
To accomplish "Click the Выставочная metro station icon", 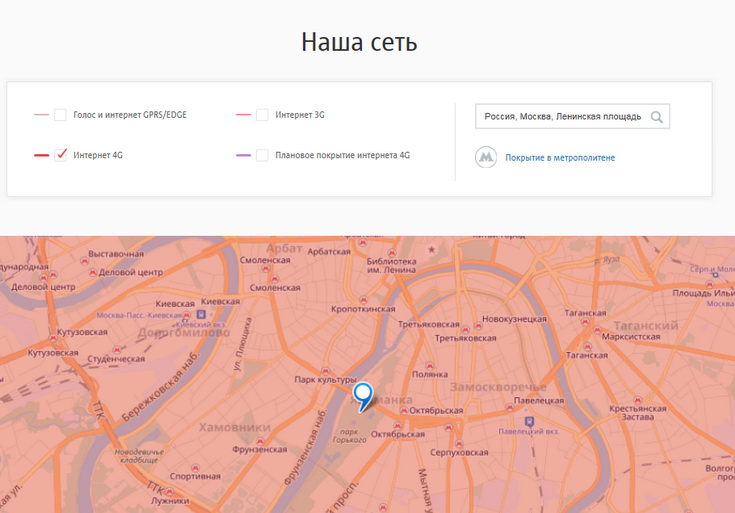I will (84, 261).
